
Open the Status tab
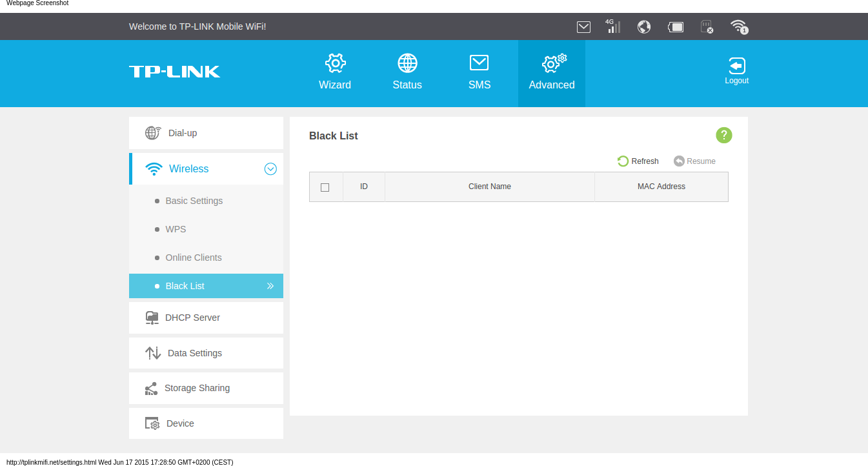coord(407,72)
